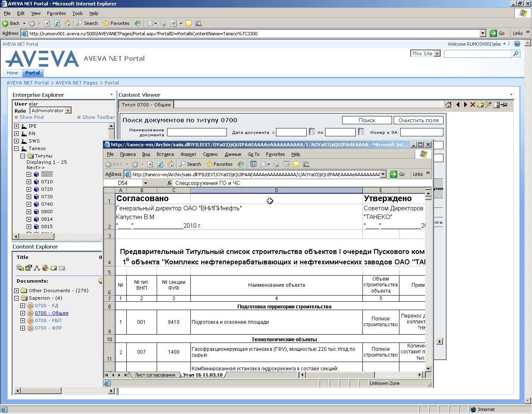Open the Excel Name Box dropdown arrow
Viewport: 532px width, 414px height.
point(145,183)
